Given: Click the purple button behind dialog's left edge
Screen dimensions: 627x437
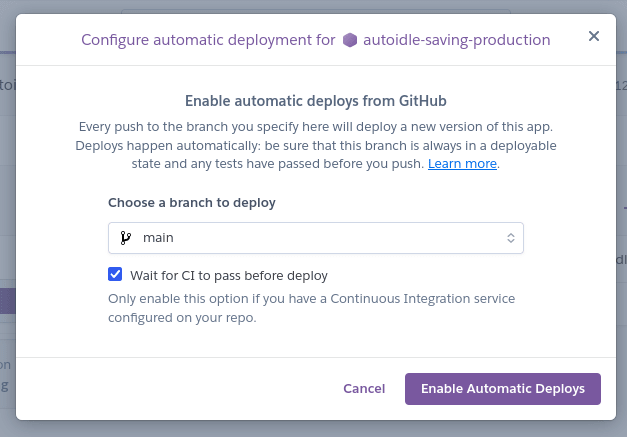Looking at the screenshot, I should click(x=7, y=301).
